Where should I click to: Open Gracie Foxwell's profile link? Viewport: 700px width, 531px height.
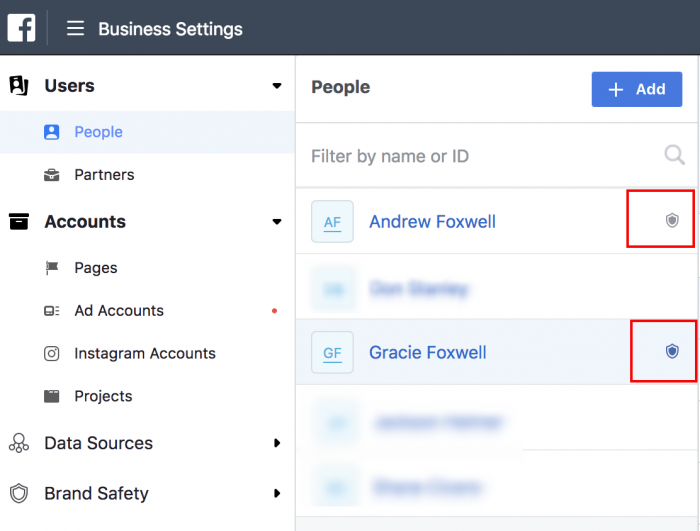pyautogui.click(x=427, y=352)
